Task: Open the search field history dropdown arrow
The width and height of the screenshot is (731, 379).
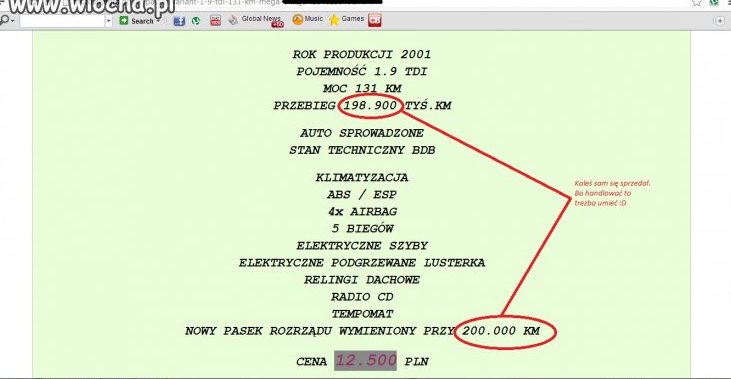Action: (x=109, y=21)
